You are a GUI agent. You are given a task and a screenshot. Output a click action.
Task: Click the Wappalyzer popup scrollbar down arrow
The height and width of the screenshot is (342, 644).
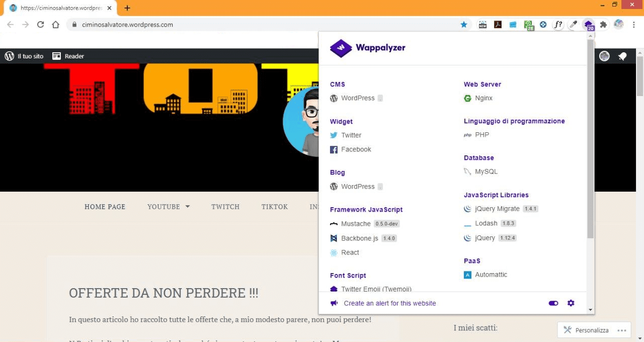click(x=590, y=310)
